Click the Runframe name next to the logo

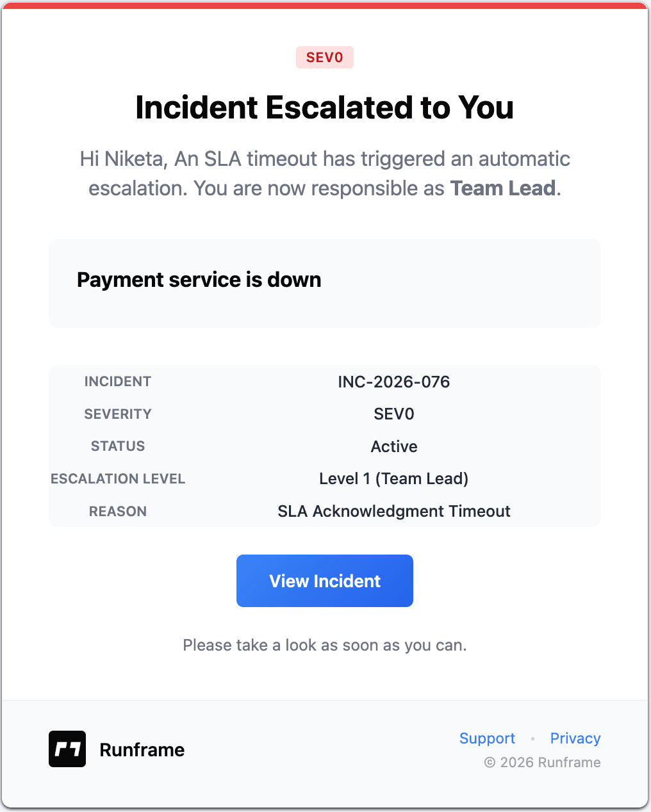pyautogui.click(x=142, y=749)
